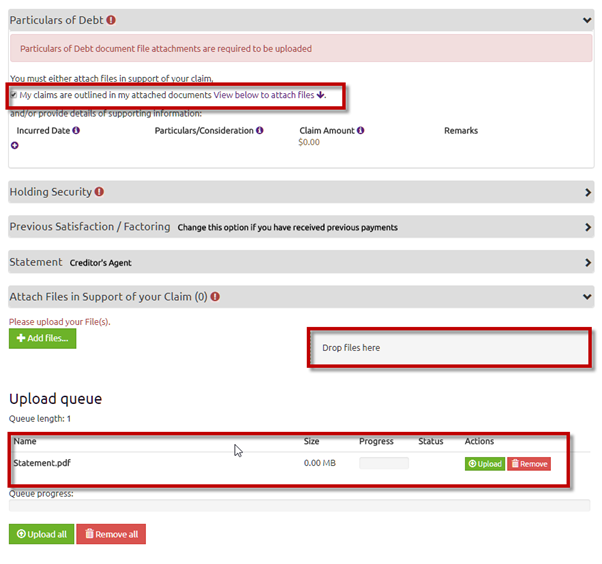This screenshot has height=564, width=602.
Task: Remove Statement.pdf from the upload queue
Action: coord(529,464)
